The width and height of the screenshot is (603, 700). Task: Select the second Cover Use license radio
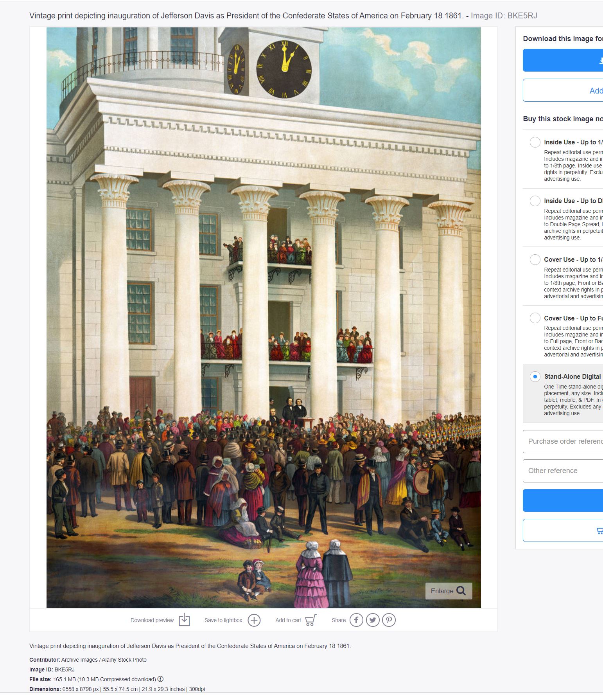[535, 318]
